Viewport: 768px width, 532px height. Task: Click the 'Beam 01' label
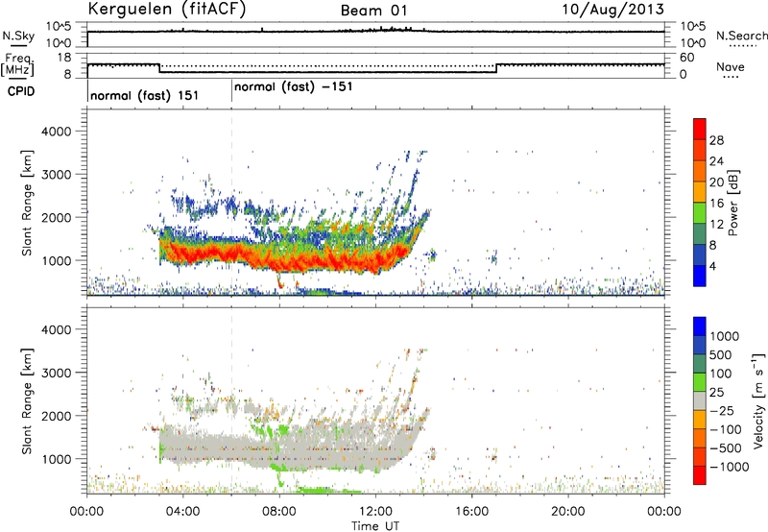(x=373, y=11)
